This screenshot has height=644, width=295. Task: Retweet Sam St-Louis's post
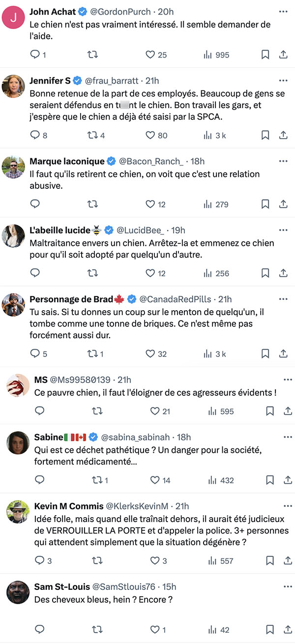pyautogui.click(x=97, y=629)
